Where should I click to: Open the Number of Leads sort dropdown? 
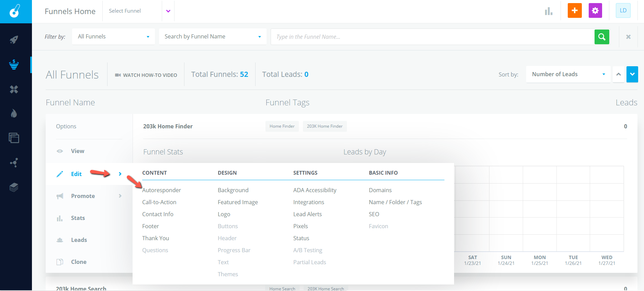pos(568,74)
